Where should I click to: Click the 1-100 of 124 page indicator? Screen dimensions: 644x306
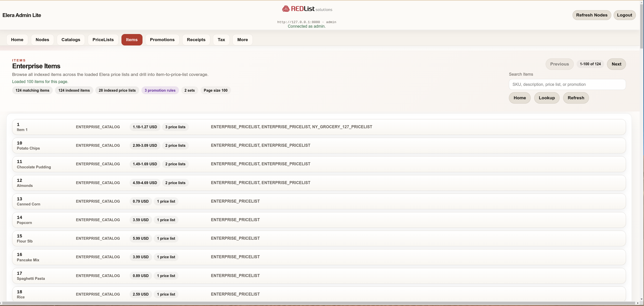pos(590,64)
